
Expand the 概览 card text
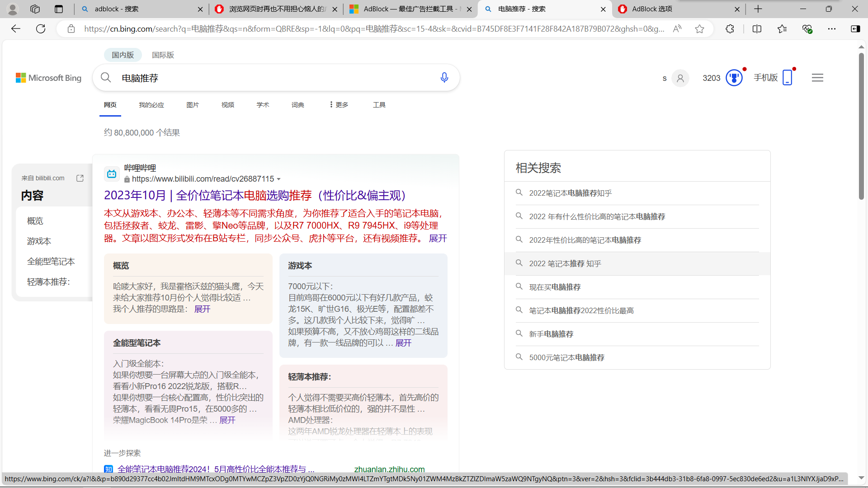click(202, 309)
